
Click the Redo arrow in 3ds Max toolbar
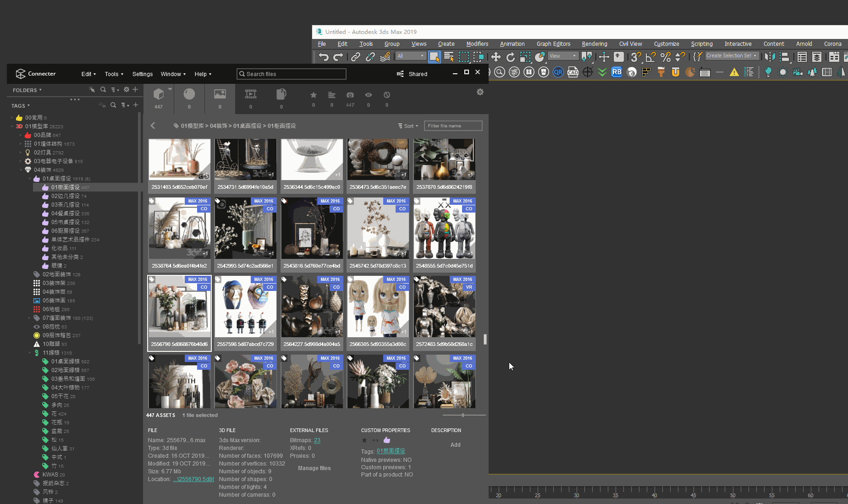[338, 57]
